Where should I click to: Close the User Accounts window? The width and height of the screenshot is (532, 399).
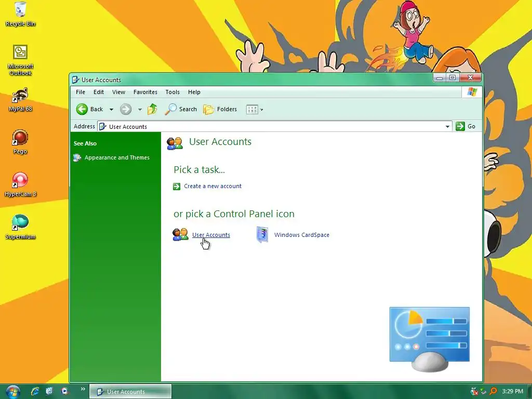(470, 78)
